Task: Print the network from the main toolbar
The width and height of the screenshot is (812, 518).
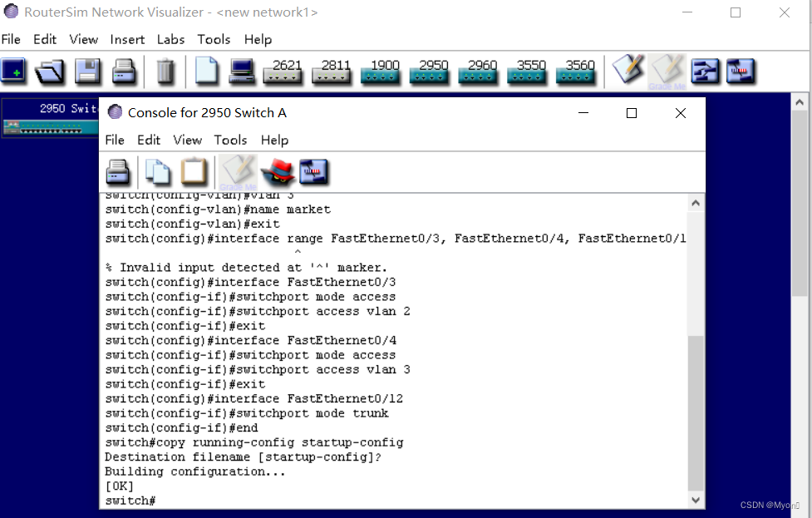Action: (x=124, y=71)
